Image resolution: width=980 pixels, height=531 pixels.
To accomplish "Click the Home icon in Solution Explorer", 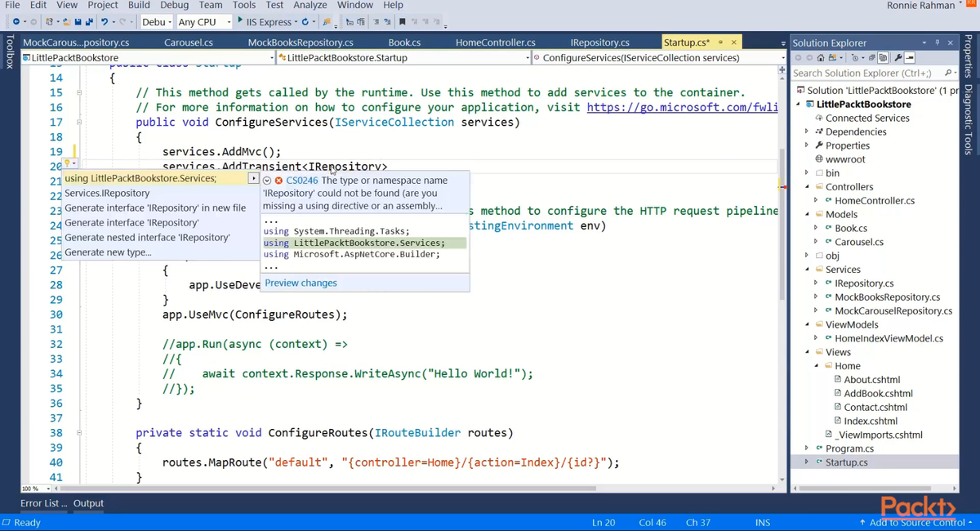I will click(821, 58).
